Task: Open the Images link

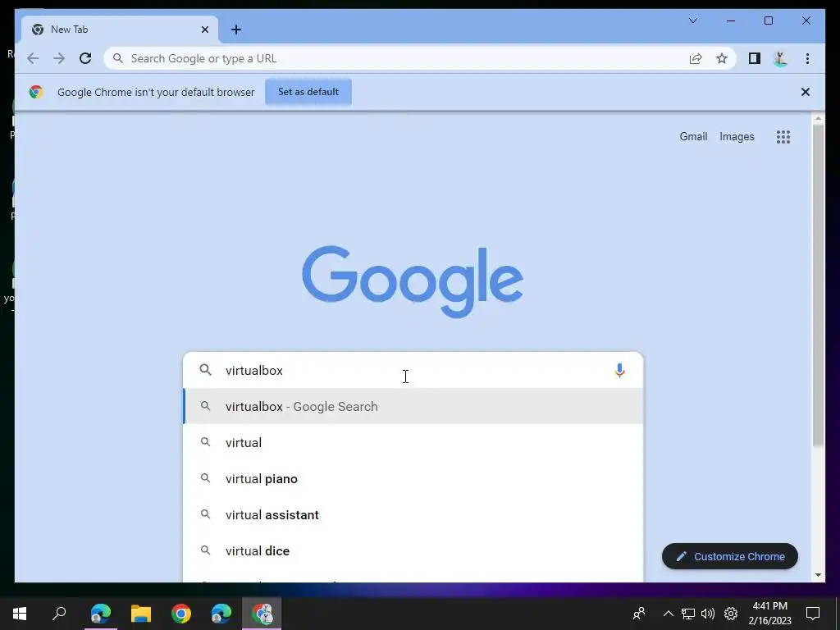Action: pos(737,137)
